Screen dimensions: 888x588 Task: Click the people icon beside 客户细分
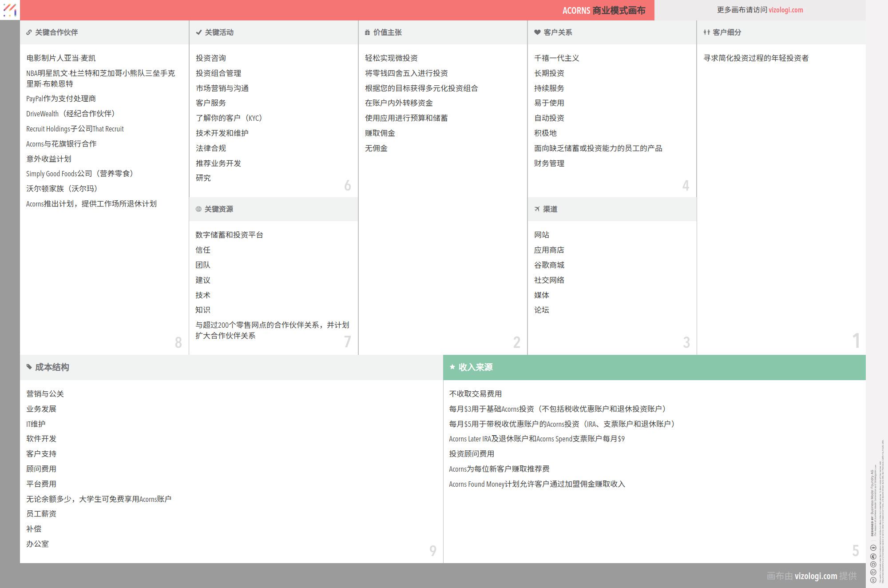coord(706,32)
